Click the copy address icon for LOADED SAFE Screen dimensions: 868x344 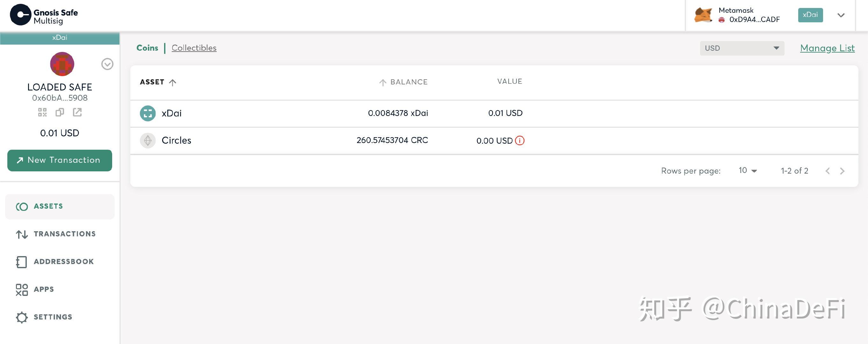(59, 112)
